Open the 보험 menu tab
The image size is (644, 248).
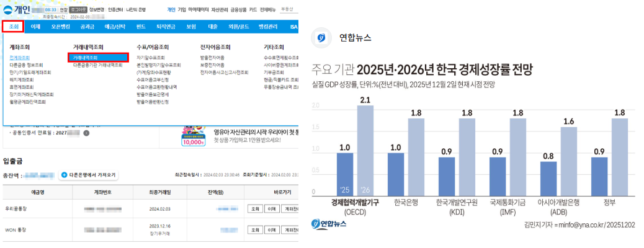click(x=191, y=27)
